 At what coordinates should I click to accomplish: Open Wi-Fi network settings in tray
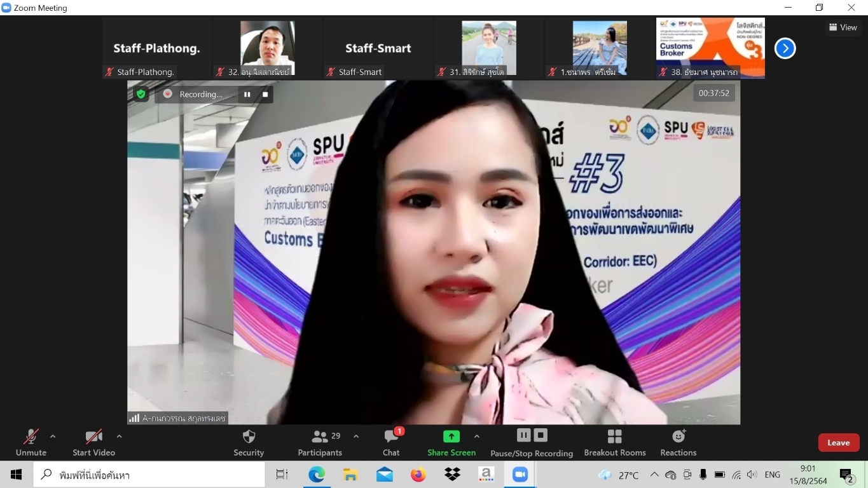coord(736,475)
